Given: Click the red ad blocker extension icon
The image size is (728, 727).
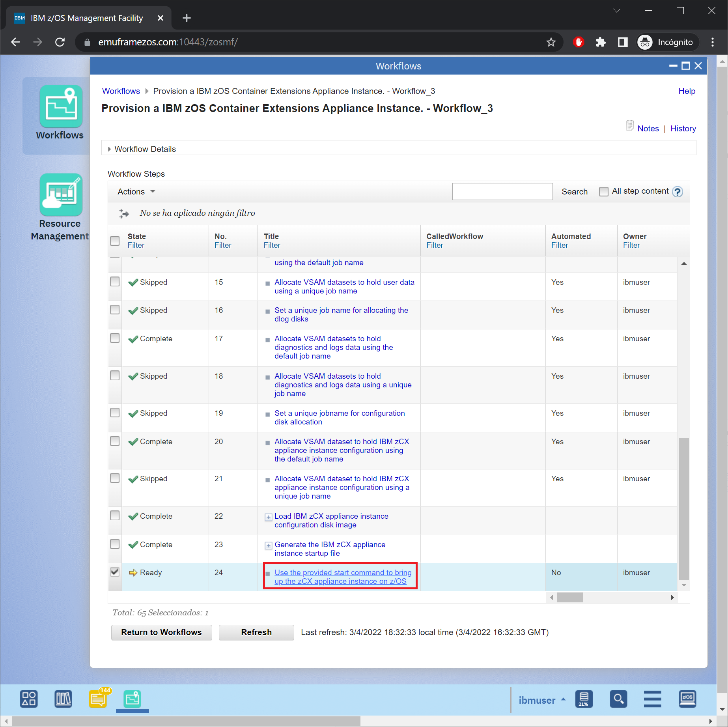Looking at the screenshot, I should (578, 42).
